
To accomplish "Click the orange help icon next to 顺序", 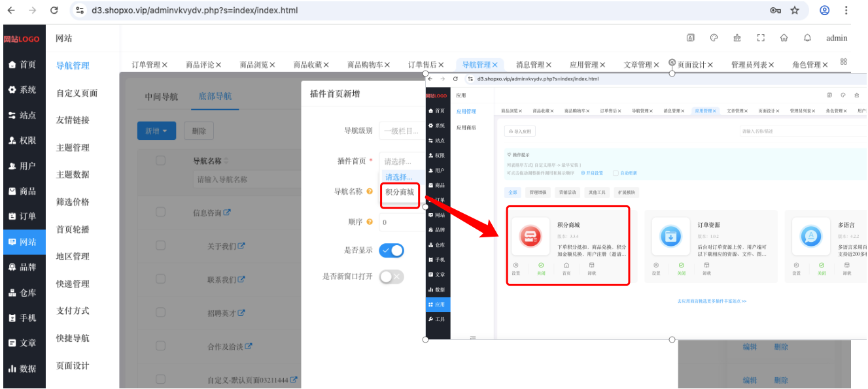I will tap(370, 222).
